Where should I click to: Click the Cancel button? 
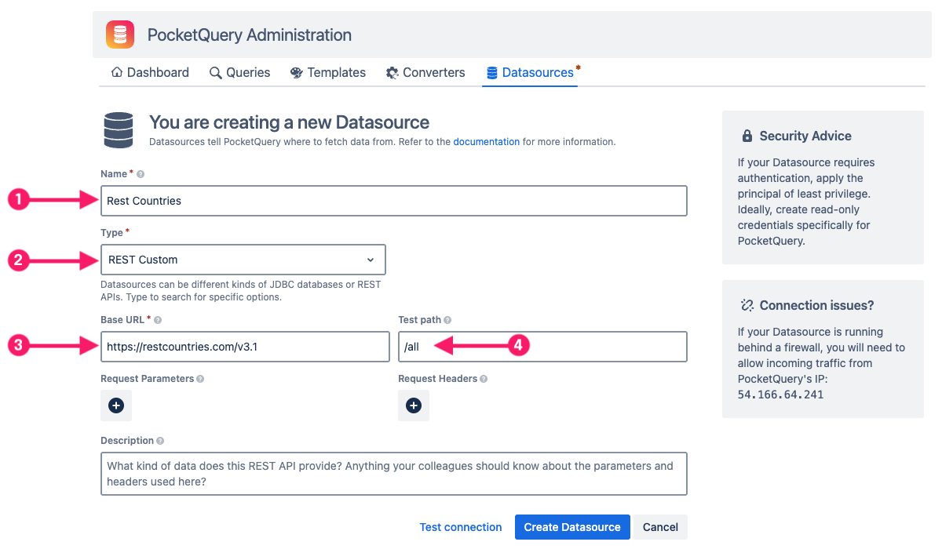click(659, 527)
